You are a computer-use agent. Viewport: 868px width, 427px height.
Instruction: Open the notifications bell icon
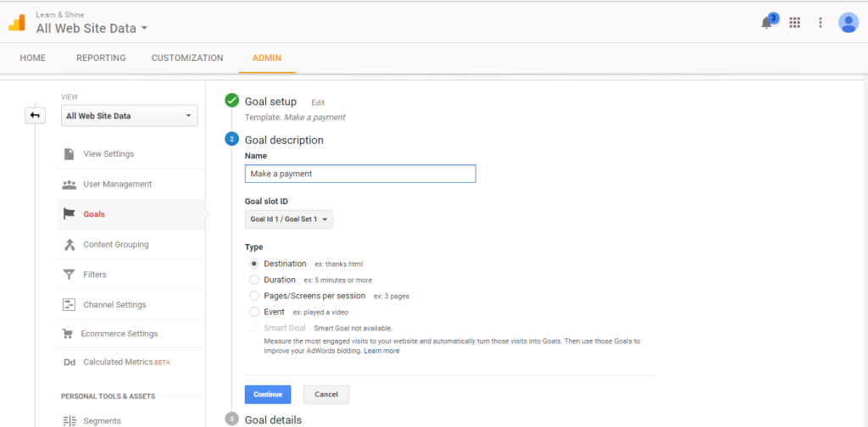click(766, 23)
